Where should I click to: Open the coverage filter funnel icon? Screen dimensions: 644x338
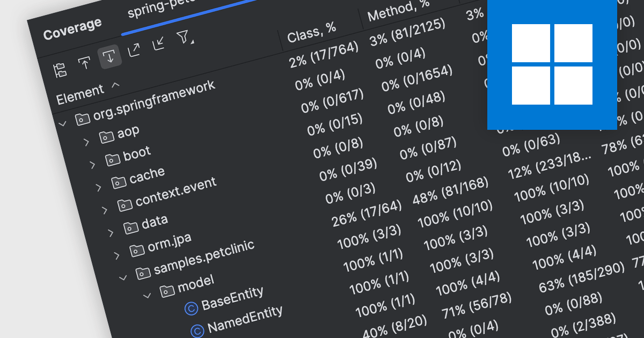click(x=182, y=38)
